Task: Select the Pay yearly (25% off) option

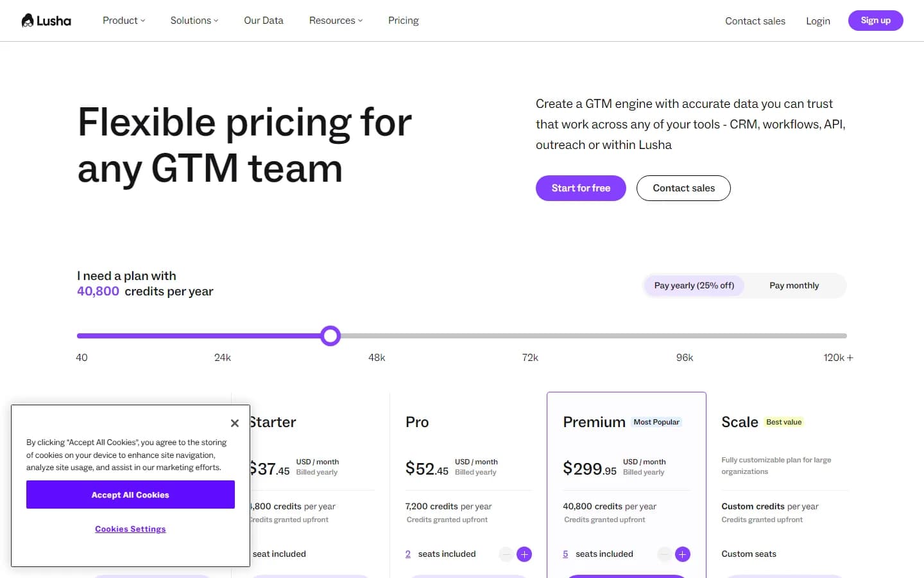Action: tap(694, 285)
